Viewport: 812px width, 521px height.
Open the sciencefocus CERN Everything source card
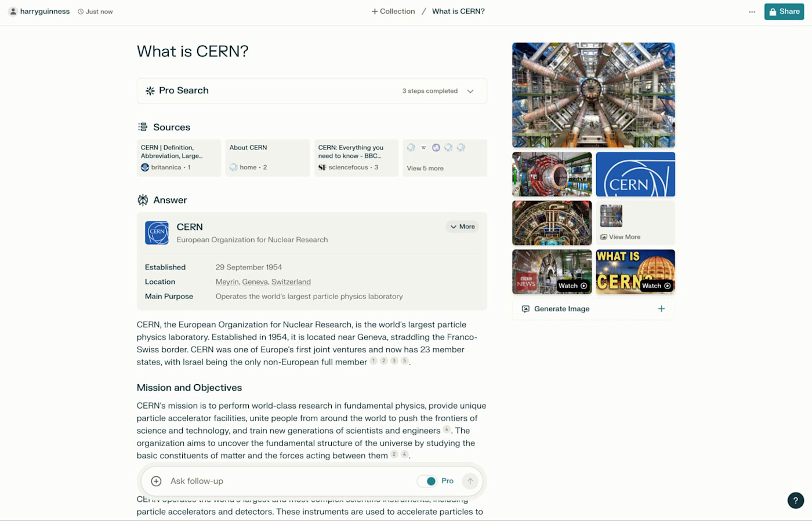pos(356,158)
